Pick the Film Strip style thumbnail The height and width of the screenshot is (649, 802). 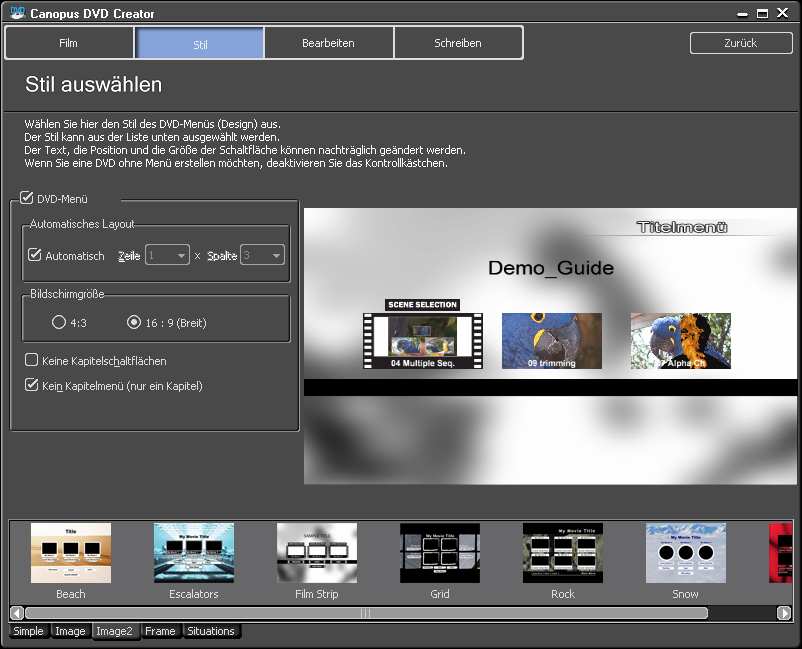317,553
